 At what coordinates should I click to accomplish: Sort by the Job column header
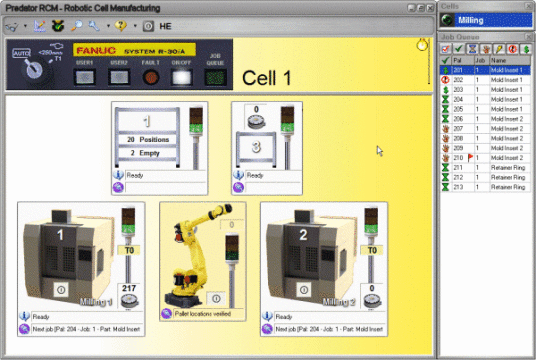(482, 61)
